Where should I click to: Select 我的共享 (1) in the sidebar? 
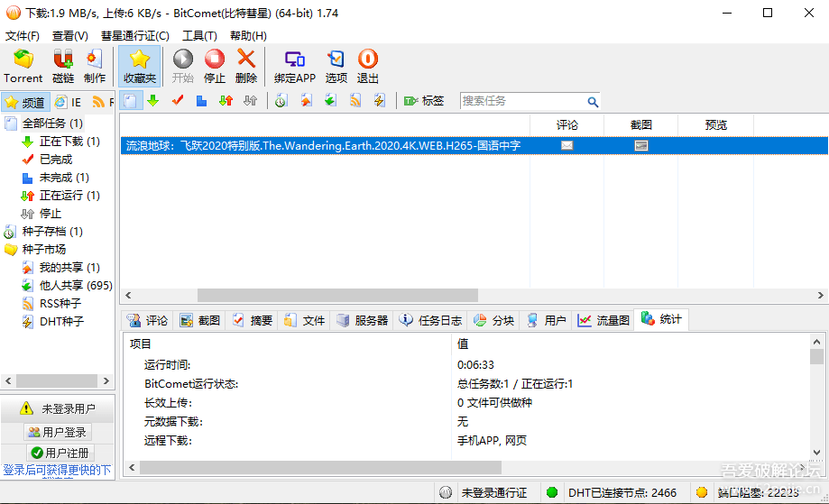point(69,267)
